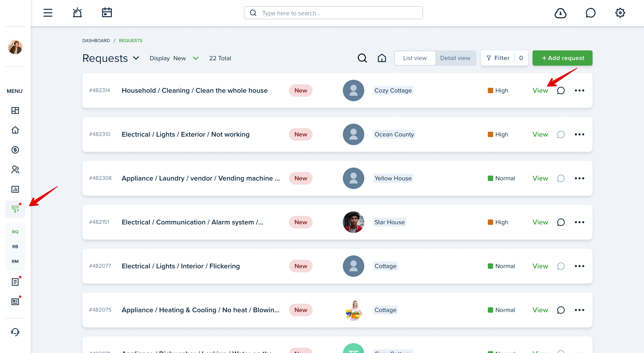
Task: Open the Filter button
Action: point(504,58)
